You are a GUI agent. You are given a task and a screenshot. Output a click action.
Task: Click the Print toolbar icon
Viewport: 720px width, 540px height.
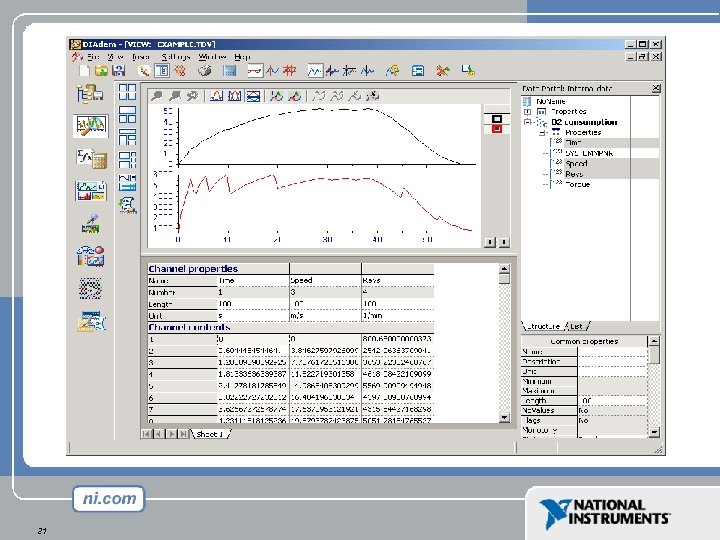point(205,71)
